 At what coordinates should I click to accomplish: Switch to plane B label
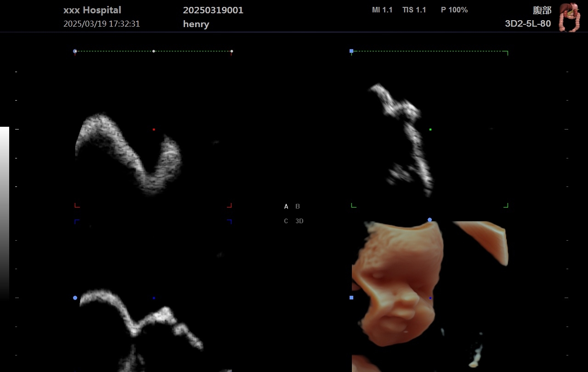click(298, 207)
